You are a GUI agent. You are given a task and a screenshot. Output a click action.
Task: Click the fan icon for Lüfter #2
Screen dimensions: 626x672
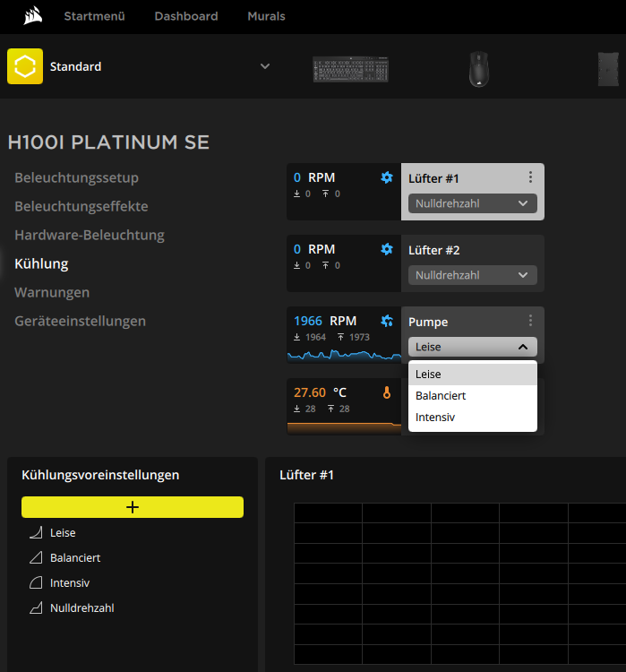pyautogui.click(x=387, y=249)
